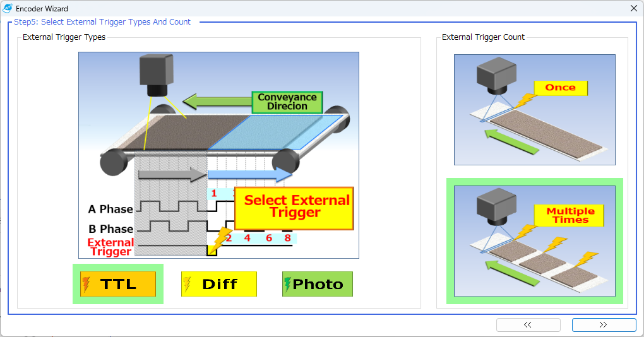Viewport: 644px width, 337px height.
Task: Proceed to next step with >> button
Action: (604, 325)
